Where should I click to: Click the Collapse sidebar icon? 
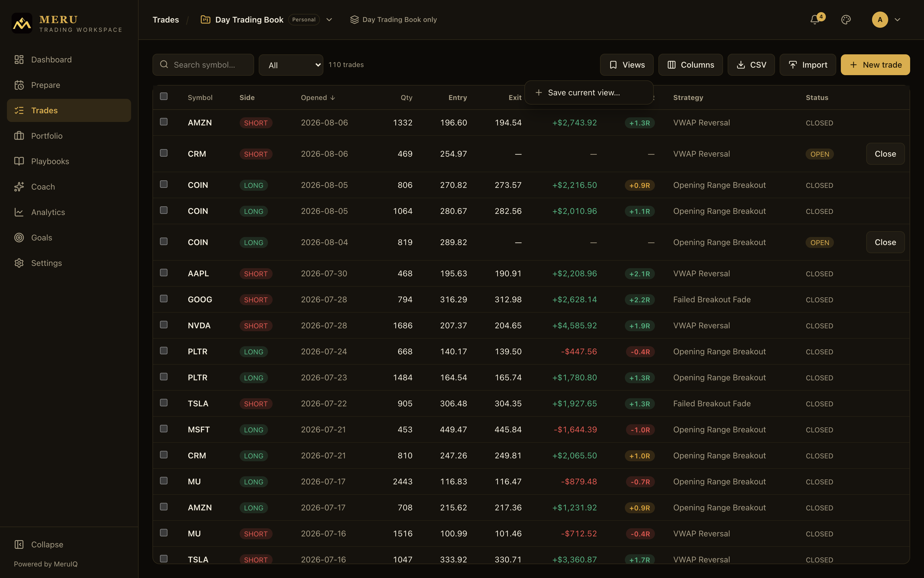[19, 544]
